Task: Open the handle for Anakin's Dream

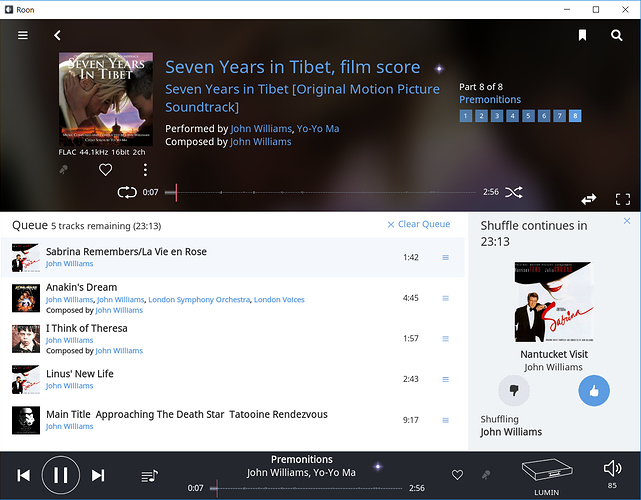Action: click(x=446, y=298)
